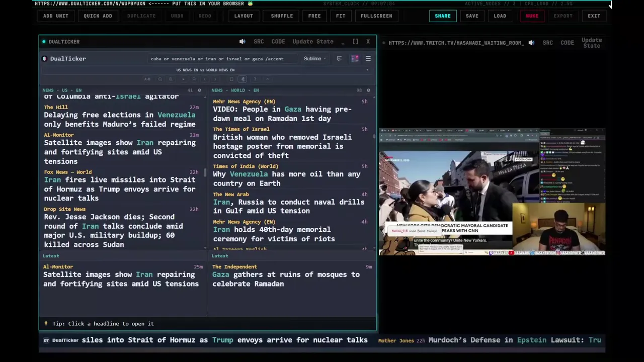Click the colorful layout icon beside hamburger menu
The width and height of the screenshot is (644, 362).
[355, 58]
